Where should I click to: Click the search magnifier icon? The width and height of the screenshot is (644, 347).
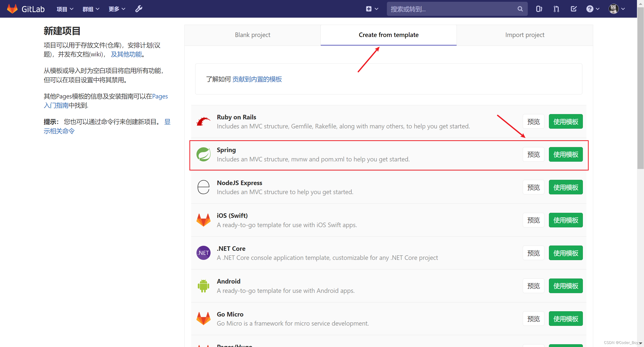(520, 9)
